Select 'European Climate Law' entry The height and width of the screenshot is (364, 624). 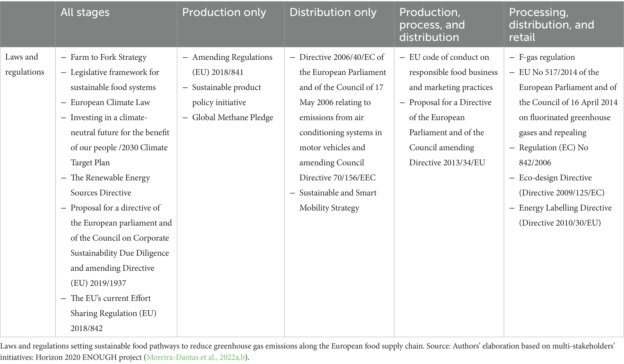click(x=110, y=102)
